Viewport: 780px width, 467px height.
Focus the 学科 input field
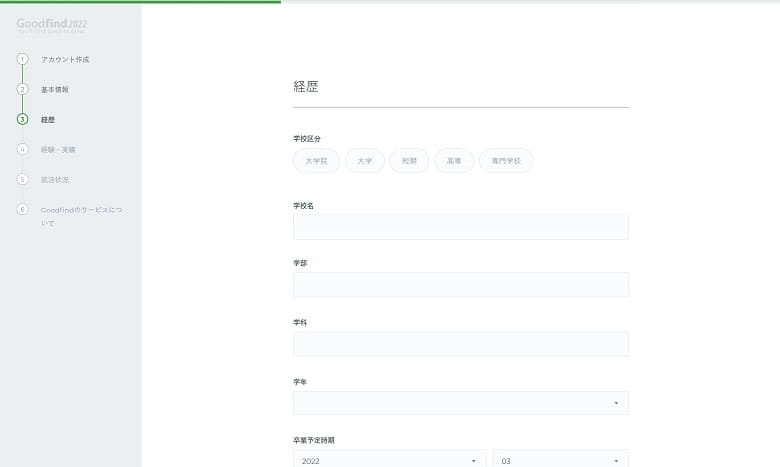[x=461, y=344]
